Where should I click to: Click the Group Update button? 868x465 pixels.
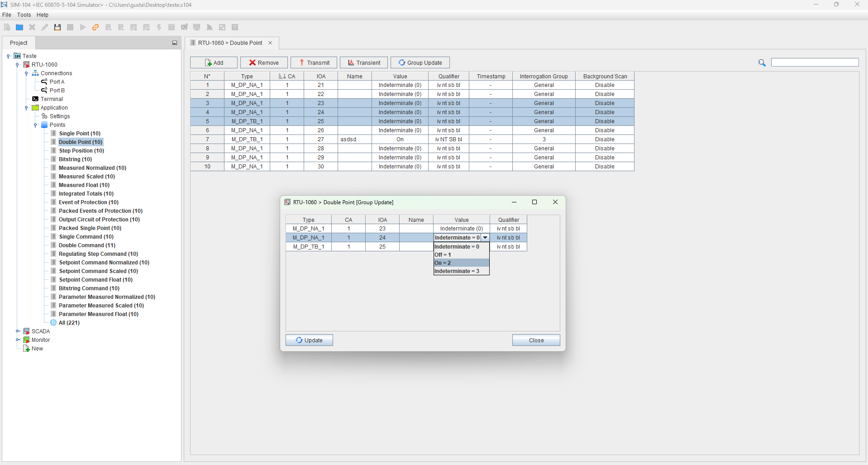click(x=420, y=63)
